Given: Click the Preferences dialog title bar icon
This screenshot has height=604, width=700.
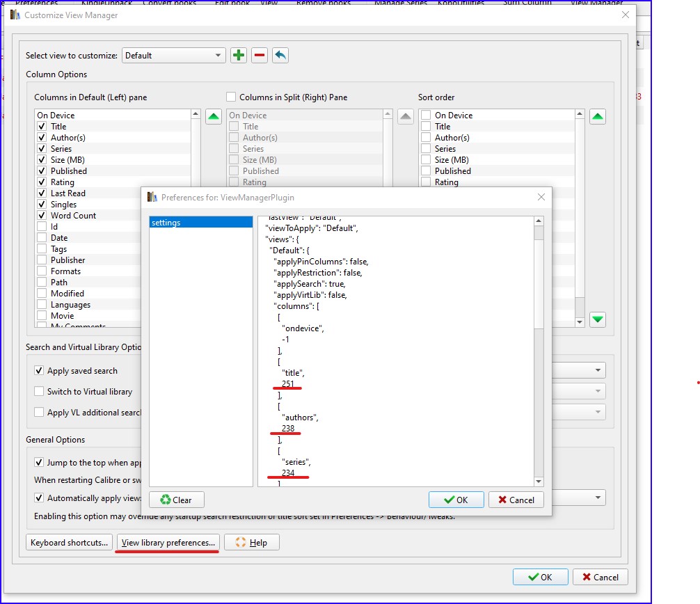Looking at the screenshot, I should [x=152, y=197].
